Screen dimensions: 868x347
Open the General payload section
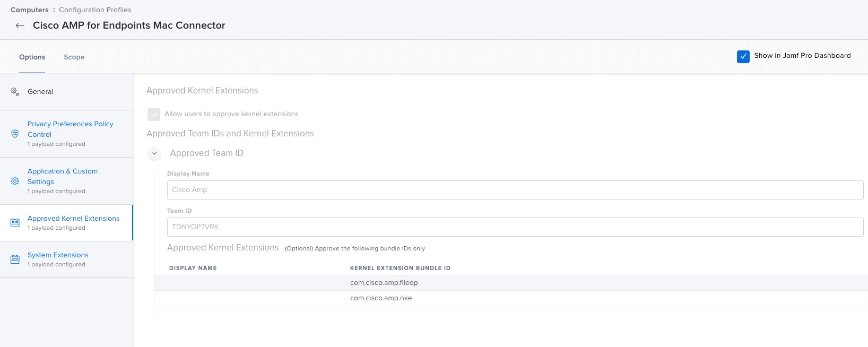66,92
